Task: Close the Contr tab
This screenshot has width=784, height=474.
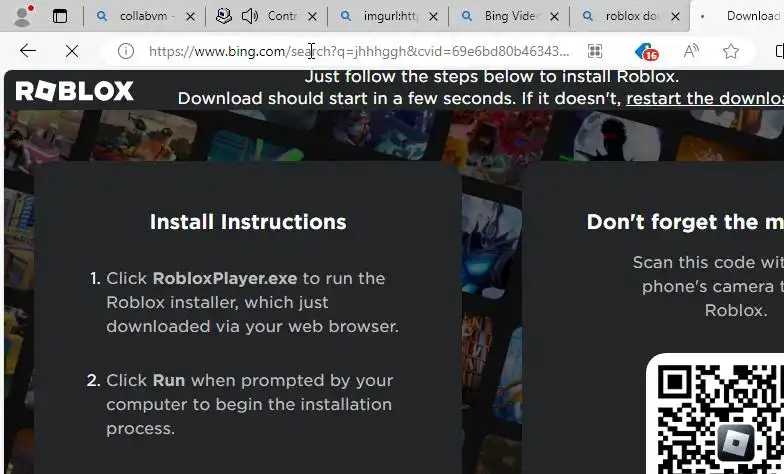Action: pyautogui.click(x=312, y=16)
